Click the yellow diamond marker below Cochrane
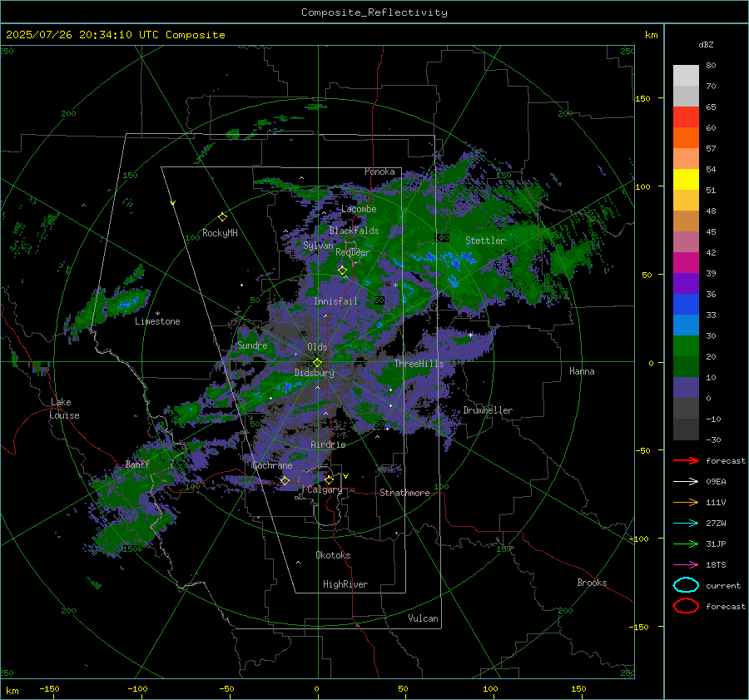Viewport: 749px width, 700px height. point(285,480)
